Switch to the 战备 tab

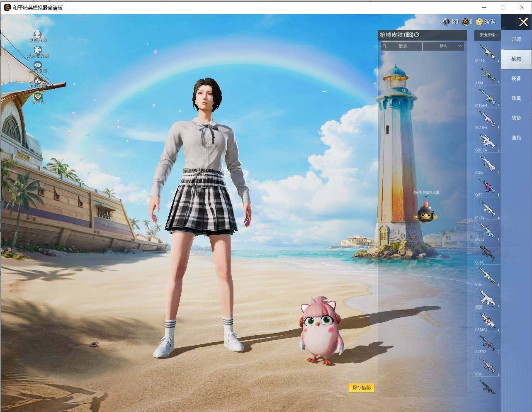tap(516, 118)
